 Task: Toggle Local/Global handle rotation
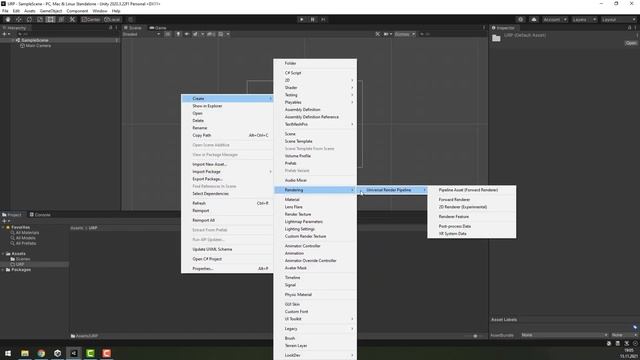[x=112, y=20]
